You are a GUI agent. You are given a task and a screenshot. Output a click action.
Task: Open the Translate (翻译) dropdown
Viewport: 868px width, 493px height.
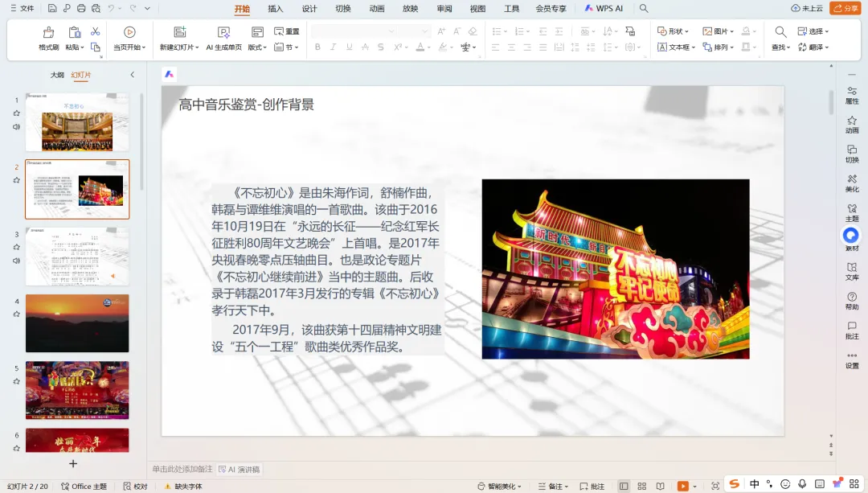(x=813, y=47)
